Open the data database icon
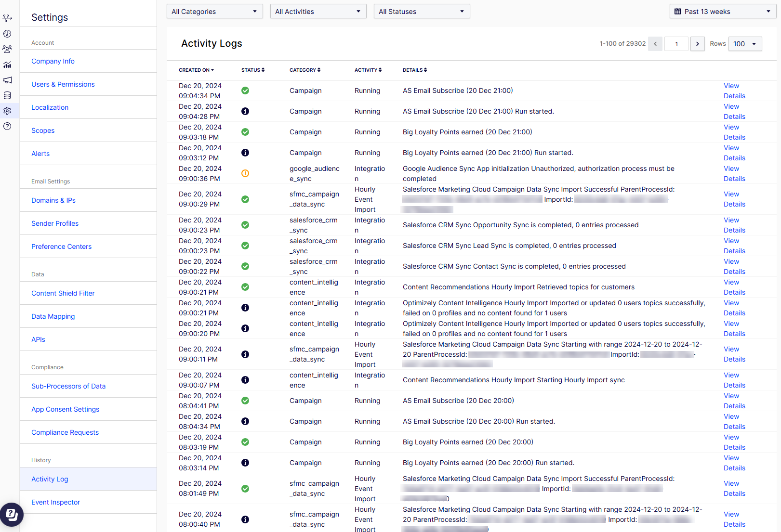 pos(7,95)
